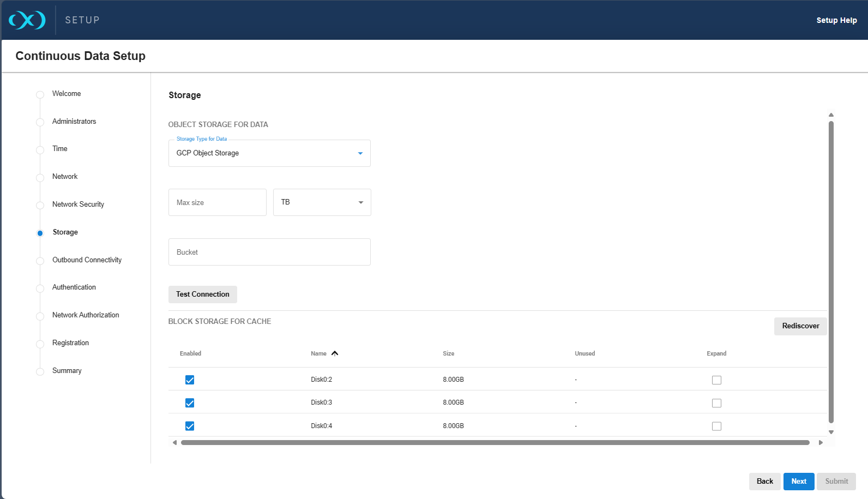The height and width of the screenshot is (499, 868).
Task: Uncheck the Disk0:3 enabled checkbox
Action: point(190,403)
